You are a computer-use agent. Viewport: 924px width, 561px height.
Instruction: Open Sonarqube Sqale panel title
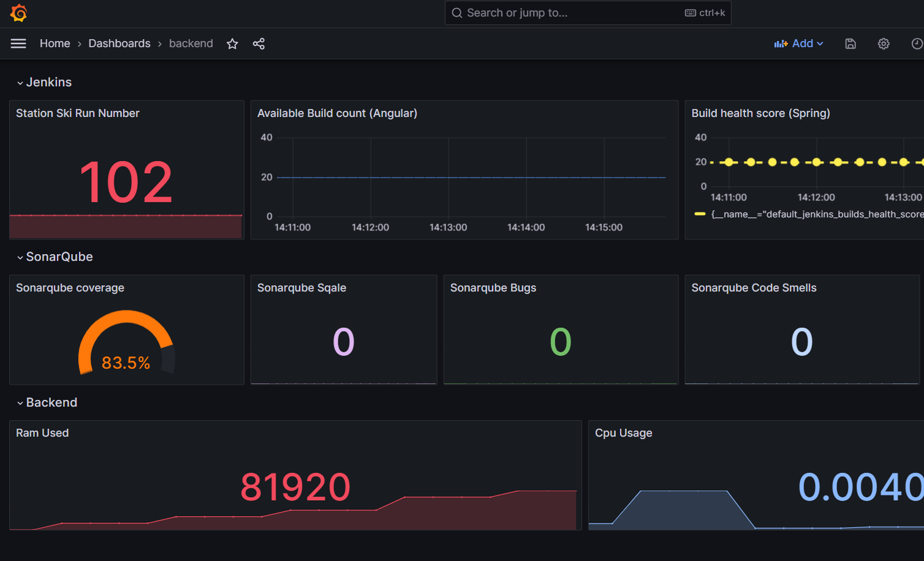(x=301, y=288)
